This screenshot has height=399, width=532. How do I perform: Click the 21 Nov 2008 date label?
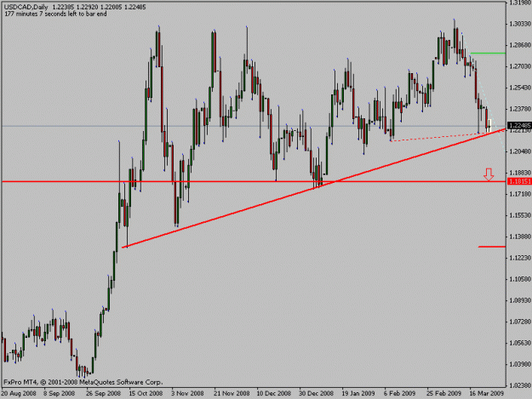click(232, 393)
